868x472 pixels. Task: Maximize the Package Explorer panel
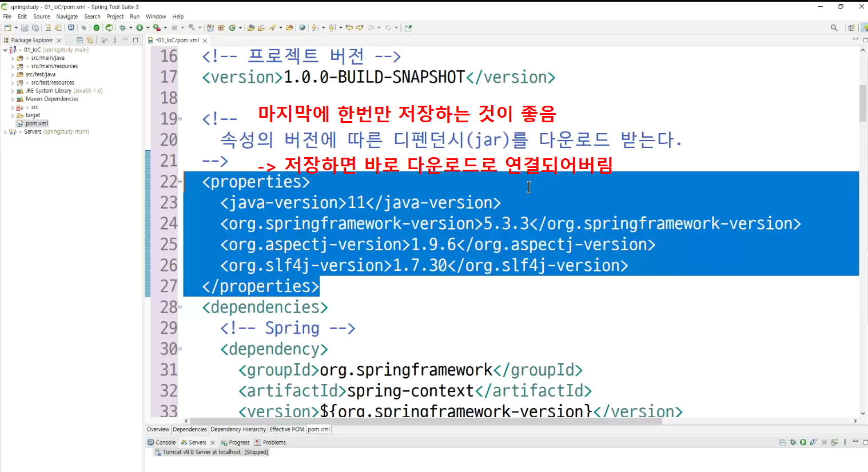tap(136, 40)
